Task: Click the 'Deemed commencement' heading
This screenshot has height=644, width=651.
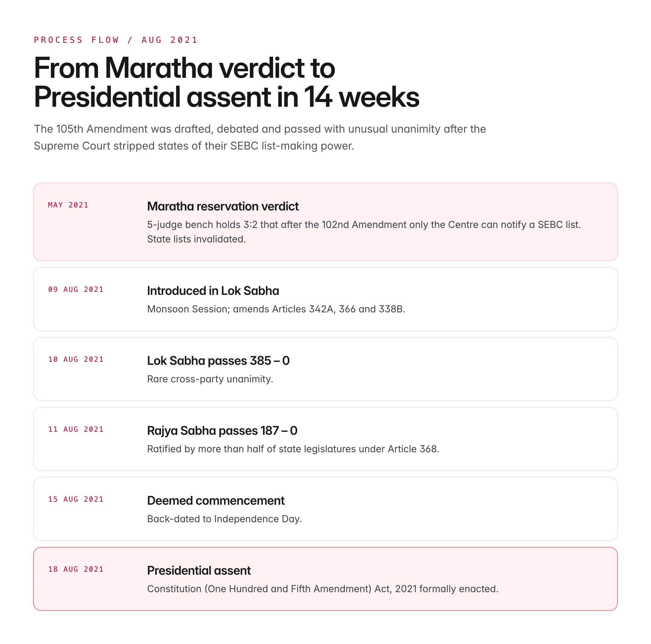Action: (216, 500)
